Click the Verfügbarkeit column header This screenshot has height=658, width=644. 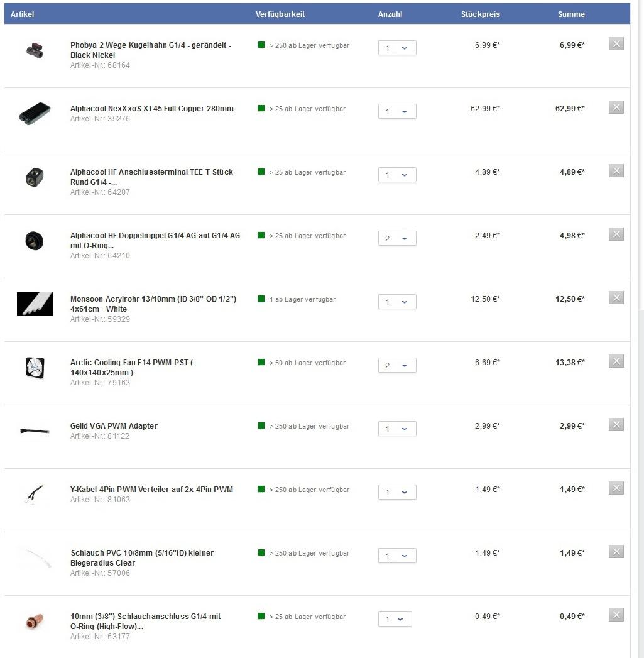pyautogui.click(x=280, y=14)
